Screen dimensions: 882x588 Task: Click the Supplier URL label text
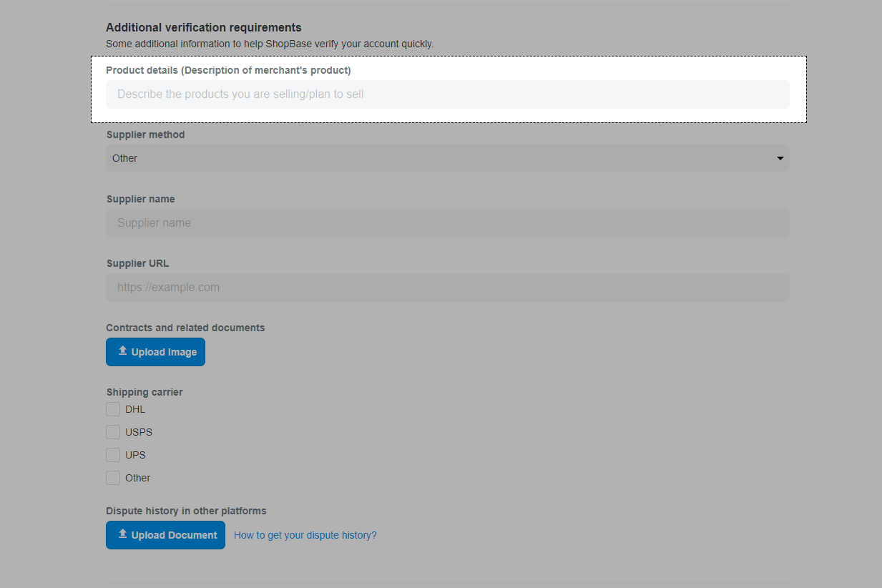pos(137,263)
